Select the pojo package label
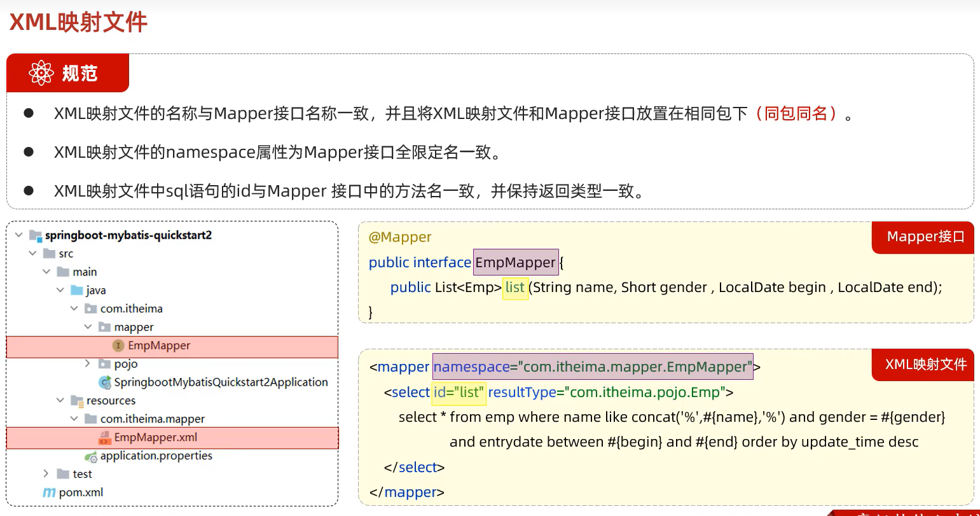 coord(126,364)
